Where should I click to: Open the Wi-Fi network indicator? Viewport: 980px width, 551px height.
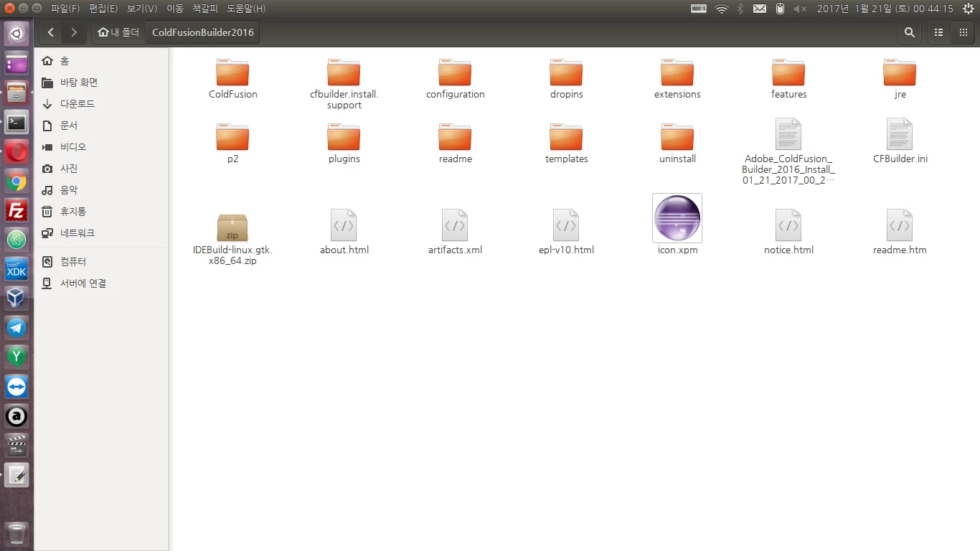tap(721, 9)
